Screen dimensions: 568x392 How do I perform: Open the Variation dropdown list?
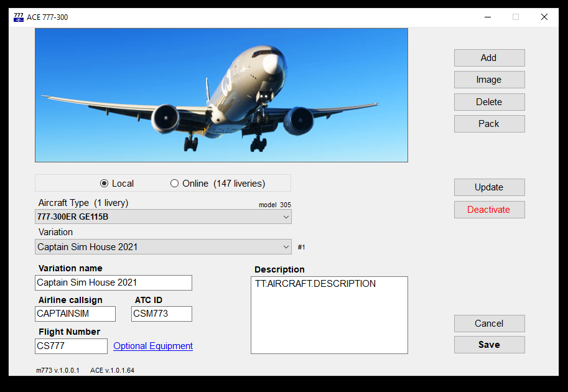[x=163, y=247]
